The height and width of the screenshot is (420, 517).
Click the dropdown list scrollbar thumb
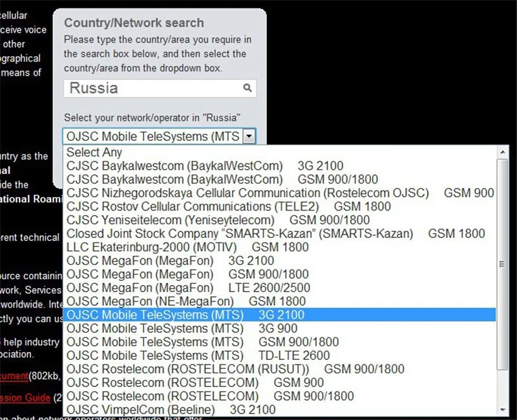click(x=503, y=264)
